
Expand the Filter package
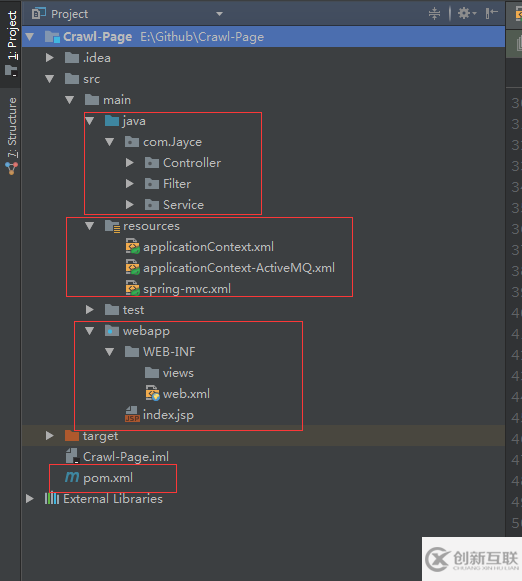[x=129, y=184]
